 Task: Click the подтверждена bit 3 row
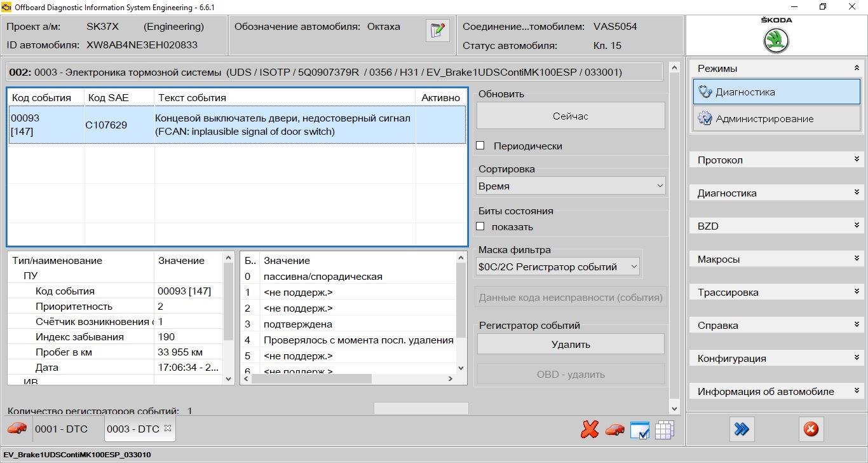348,324
